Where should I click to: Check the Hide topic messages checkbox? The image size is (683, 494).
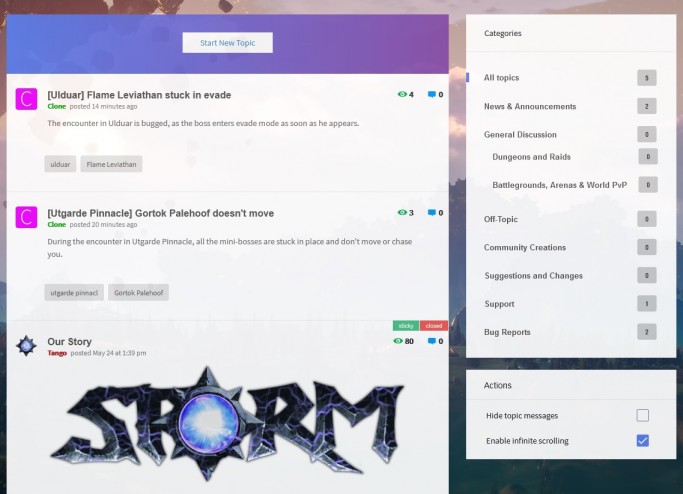pyautogui.click(x=642, y=415)
